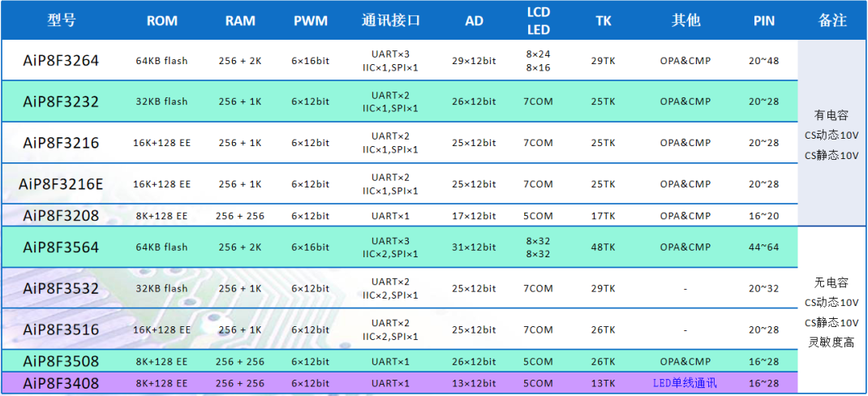Click model name AiP8F3216E
Viewport: 868px width, 396px height.
62,184
